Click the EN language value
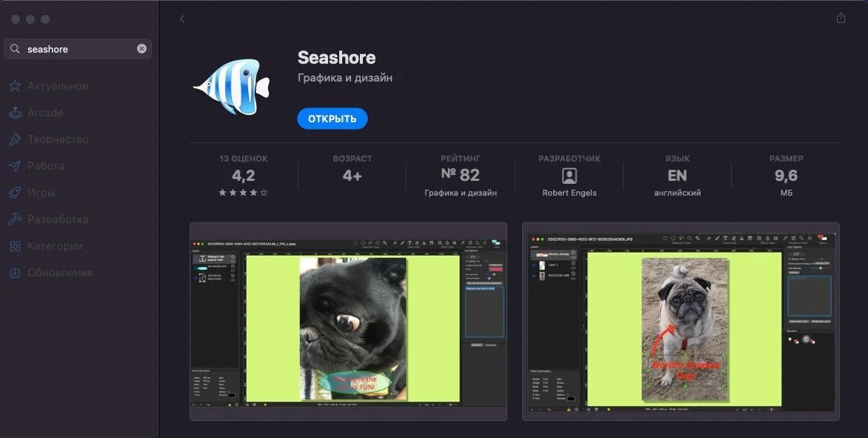868x438 pixels. [x=677, y=176]
